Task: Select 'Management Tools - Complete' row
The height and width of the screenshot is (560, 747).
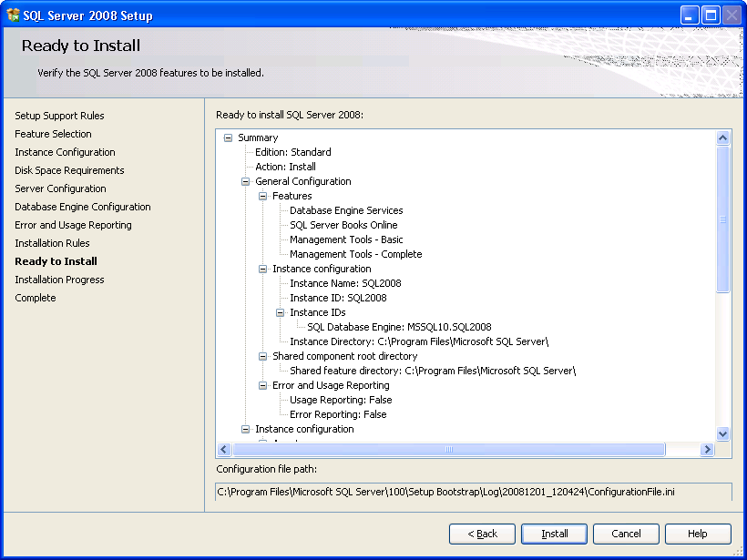Action: pyautogui.click(x=356, y=254)
